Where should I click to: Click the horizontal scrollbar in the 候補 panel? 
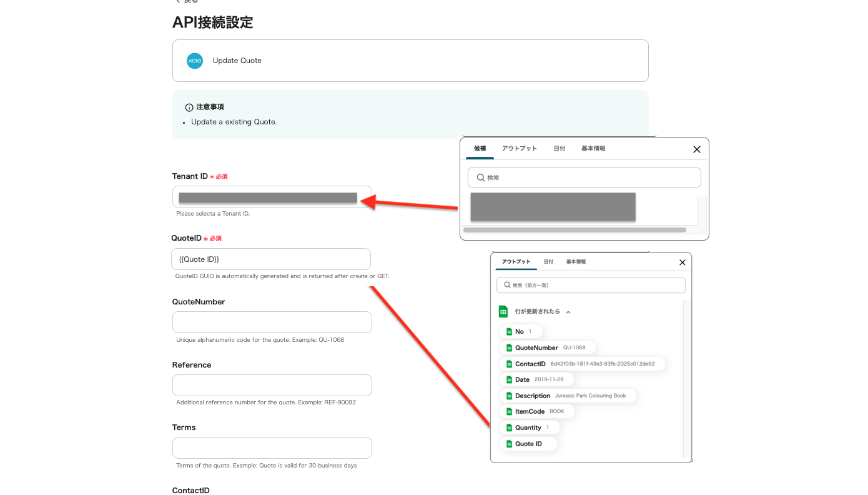[575, 230]
